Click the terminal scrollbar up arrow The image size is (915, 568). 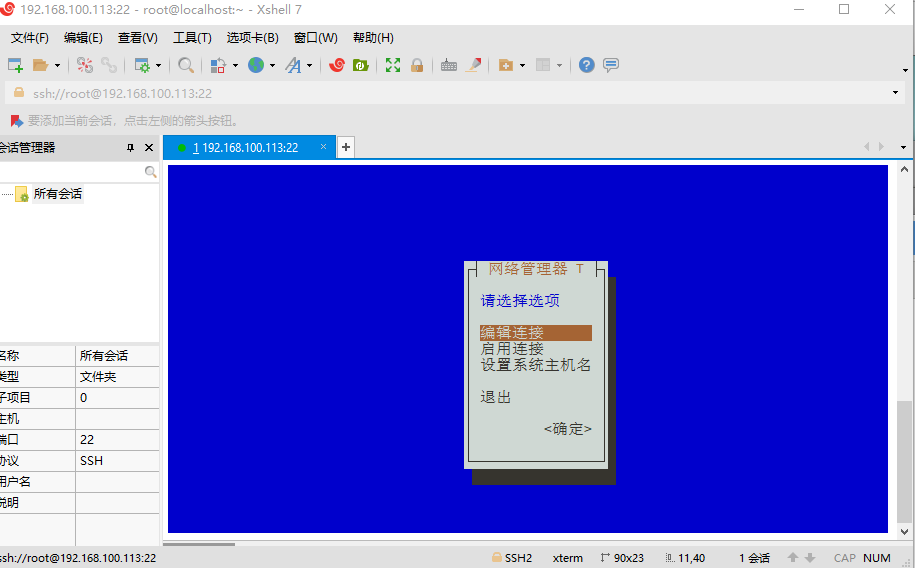[904, 170]
